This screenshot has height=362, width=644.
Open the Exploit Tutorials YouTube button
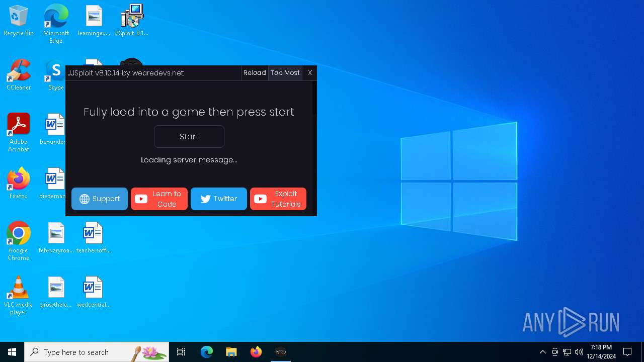(x=278, y=199)
